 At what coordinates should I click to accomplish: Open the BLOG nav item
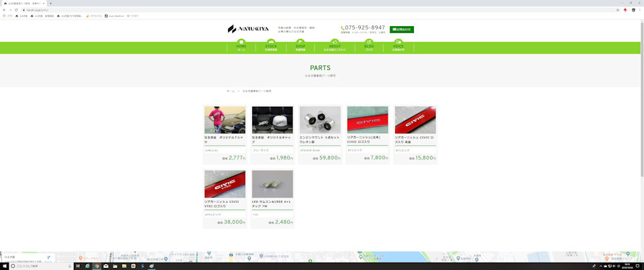[x=369, y=46]
